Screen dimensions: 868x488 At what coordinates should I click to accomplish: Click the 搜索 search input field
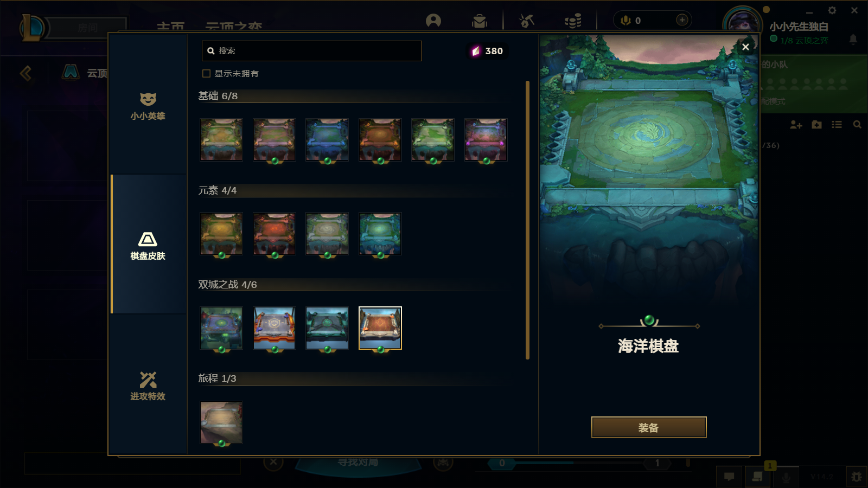(312, 51)
